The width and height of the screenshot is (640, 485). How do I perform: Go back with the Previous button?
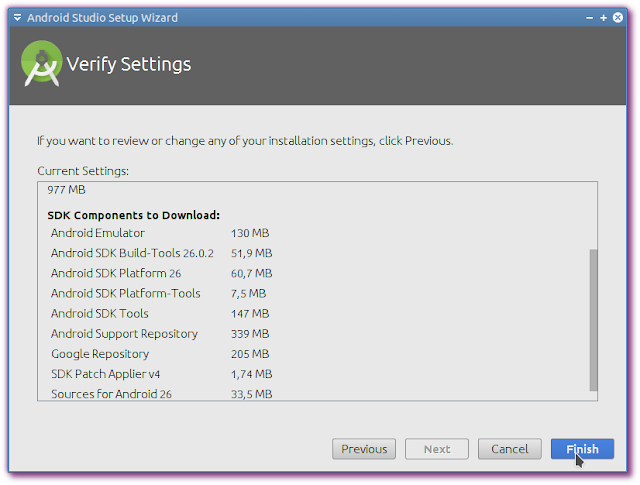[x=364, y=449]
